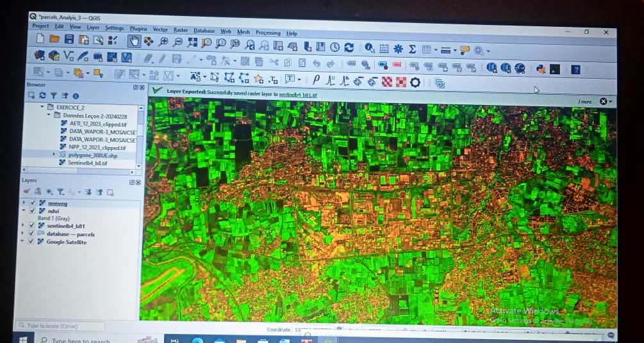Toggle visibility of the nonveg layer
Viewport: 644px width, 343px height.
click(33, 203)
